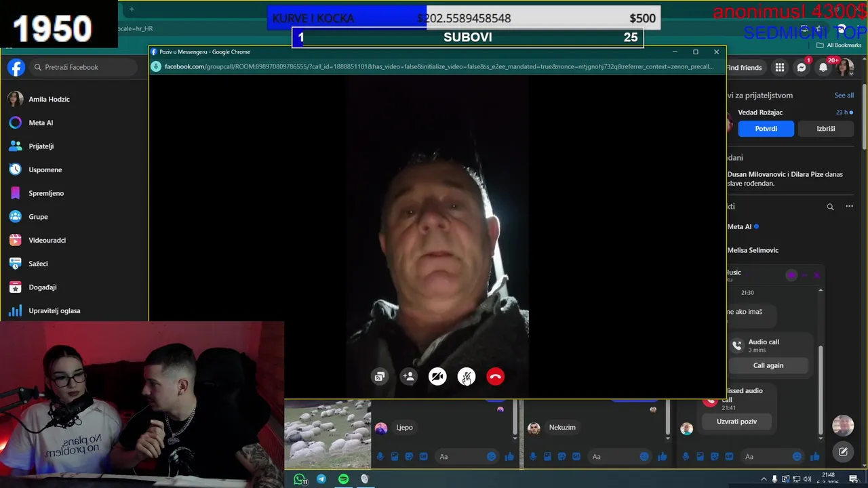Image resolution: width=868 pixels, height=488 pixels.
Task: Send like in Nekuzim chat
Action: (x=662, y=457)
